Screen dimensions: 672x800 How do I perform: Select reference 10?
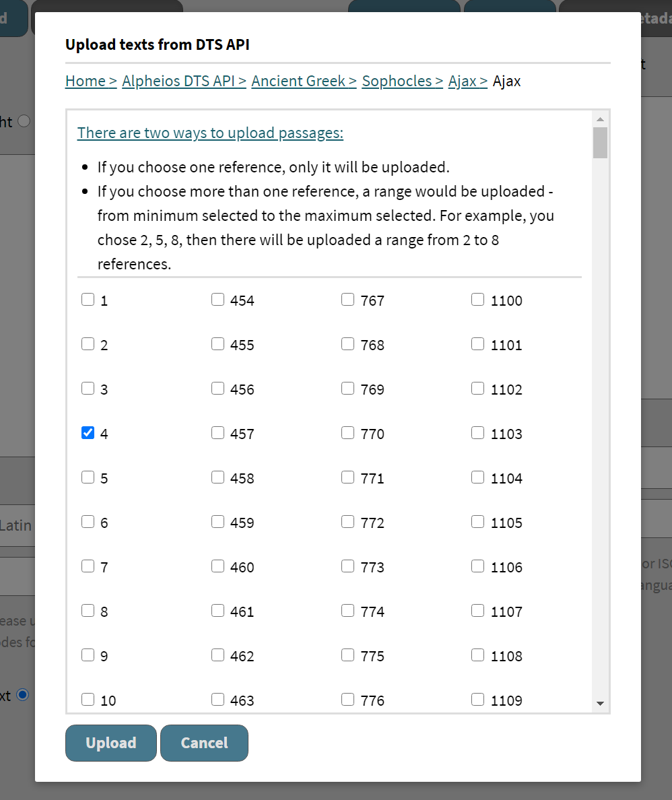(x=88, y=699)
